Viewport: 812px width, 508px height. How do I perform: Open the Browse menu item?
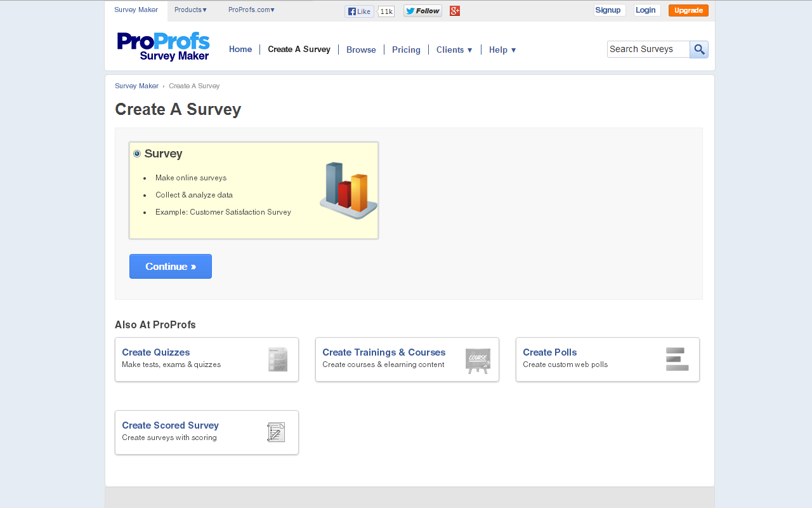click(361, 50)
